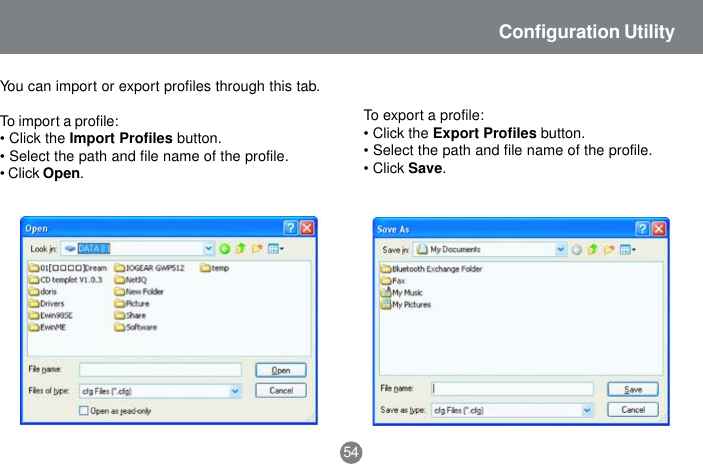Viewport: 703px width, 464px height.
Task: Go up one level in Open dialog
Action: click(x=241, y=248)
